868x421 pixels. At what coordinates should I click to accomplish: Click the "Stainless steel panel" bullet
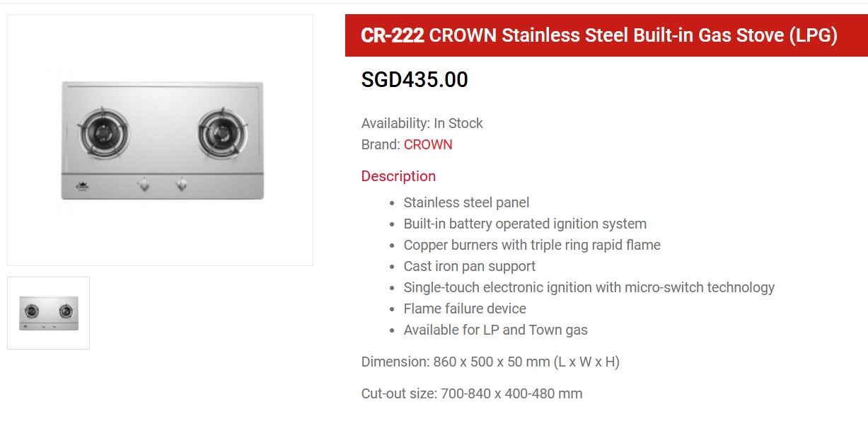click(466, 202)
